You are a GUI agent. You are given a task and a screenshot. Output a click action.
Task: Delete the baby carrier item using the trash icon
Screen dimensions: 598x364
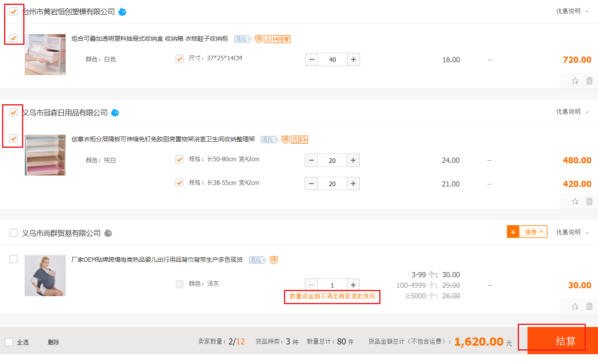pos(589,306)
